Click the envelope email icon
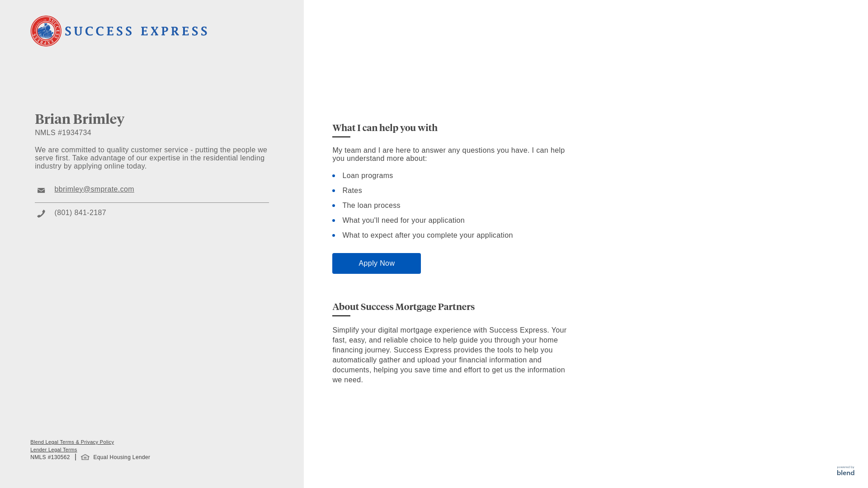This screenshot has height=488, width=868. [x=41, y=191]
